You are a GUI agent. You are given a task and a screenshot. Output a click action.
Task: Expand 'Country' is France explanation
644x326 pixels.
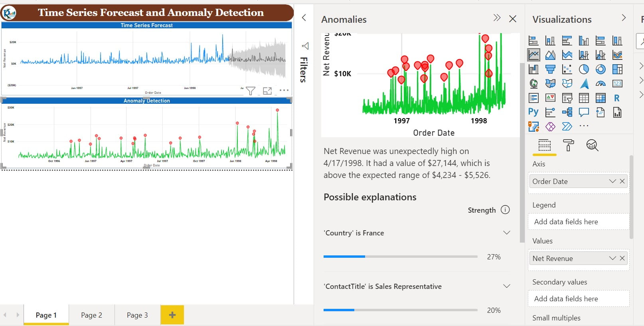(x=507, y=233)
